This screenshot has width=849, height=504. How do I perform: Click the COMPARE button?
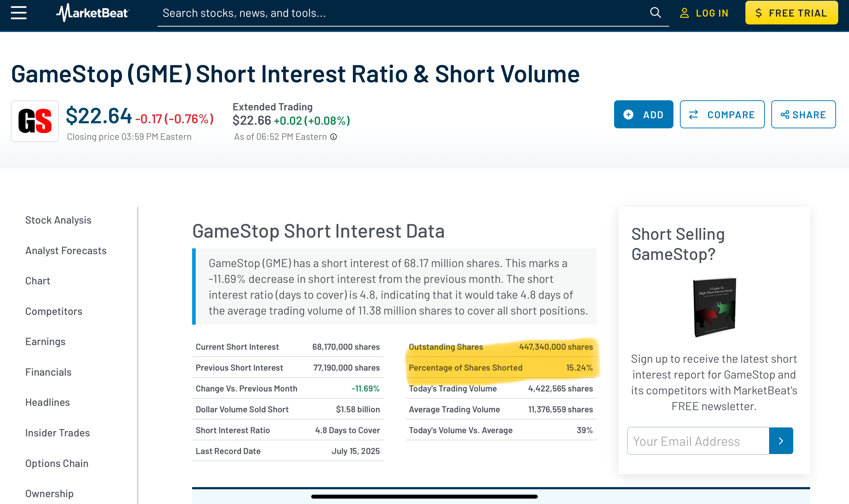[722, 114]
